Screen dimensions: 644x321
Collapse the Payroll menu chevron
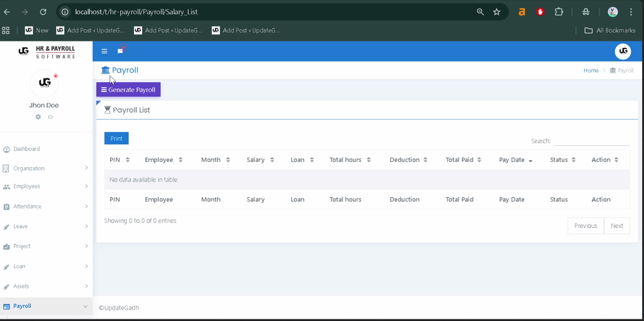pyautogui.click(x=86, y=306)
